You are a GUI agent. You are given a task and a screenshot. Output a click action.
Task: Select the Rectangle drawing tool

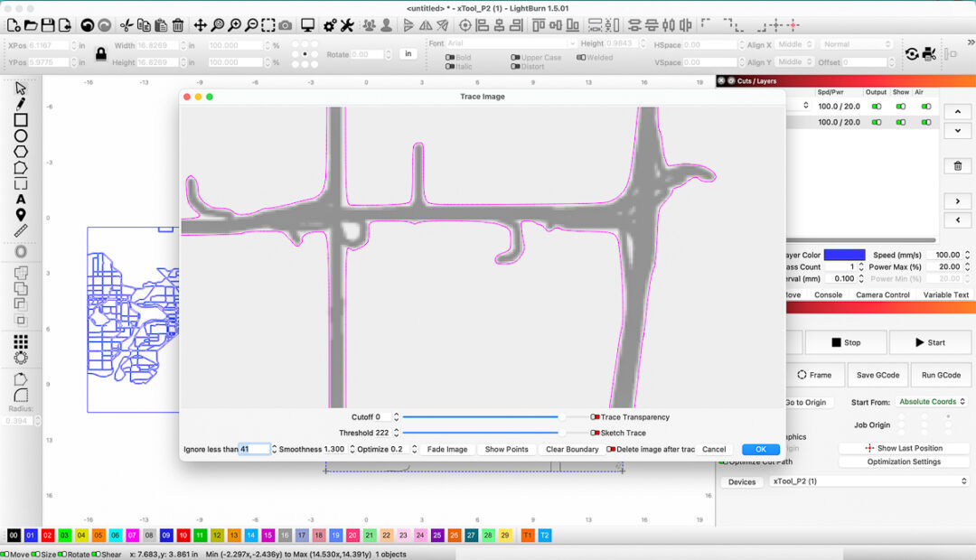21,120
